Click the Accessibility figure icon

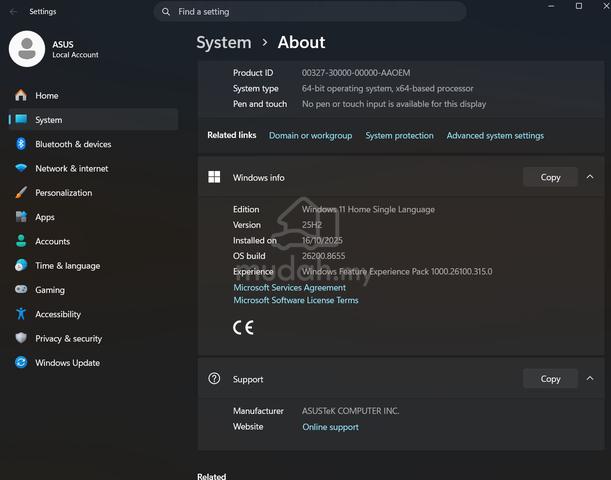(21, 314)
